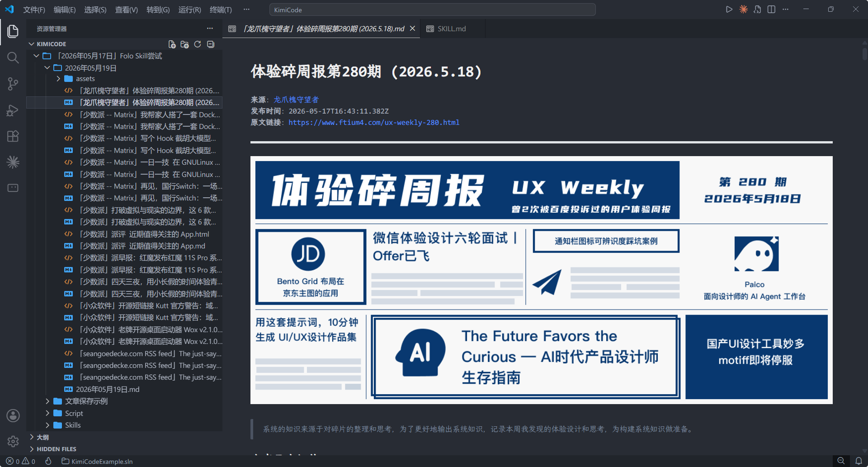868x467 pixels.
Task: Click KimiCodeExample.sln in status bar
Action: [x=97, y=462]
